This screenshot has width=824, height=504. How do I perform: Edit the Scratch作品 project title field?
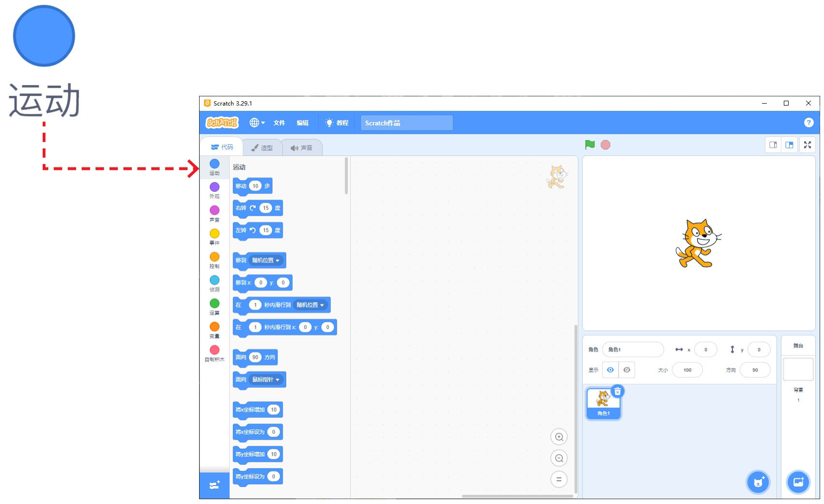(x=406, y=123)
